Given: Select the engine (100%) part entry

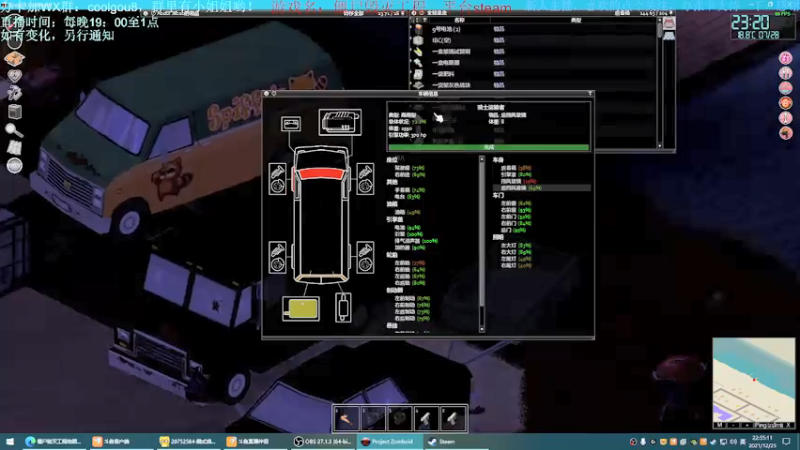Looking at the screenshot, I should (409, 234).
